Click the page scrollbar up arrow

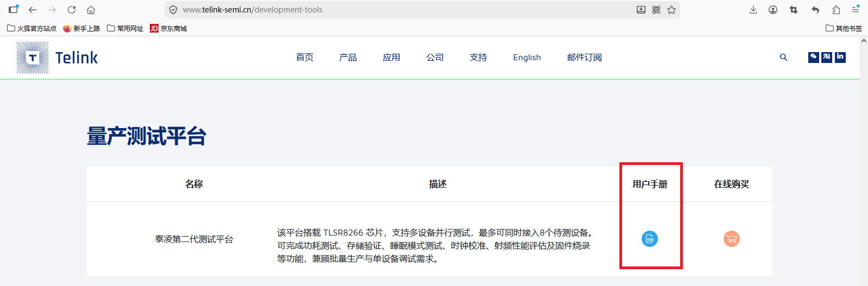tap(864, 41)
